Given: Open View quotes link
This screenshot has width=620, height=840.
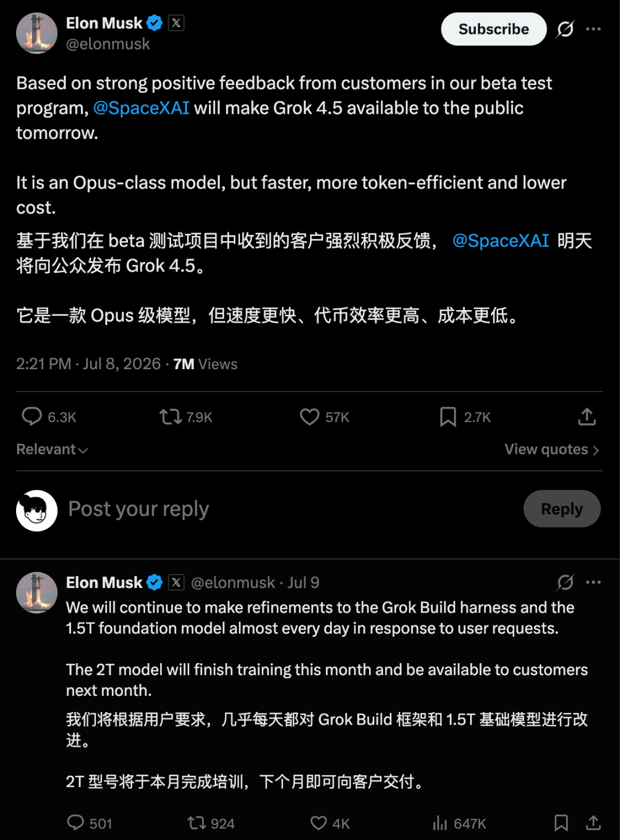Looking at the screenshot, I should (x=552, y=450).
